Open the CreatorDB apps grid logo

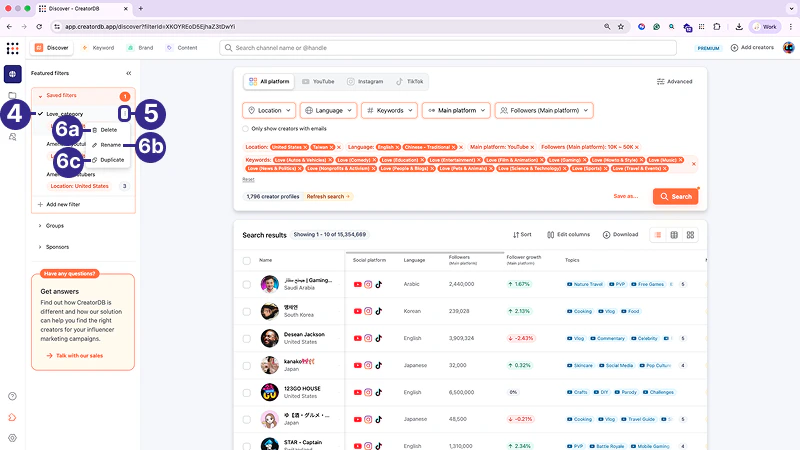(x=12, y=48)
